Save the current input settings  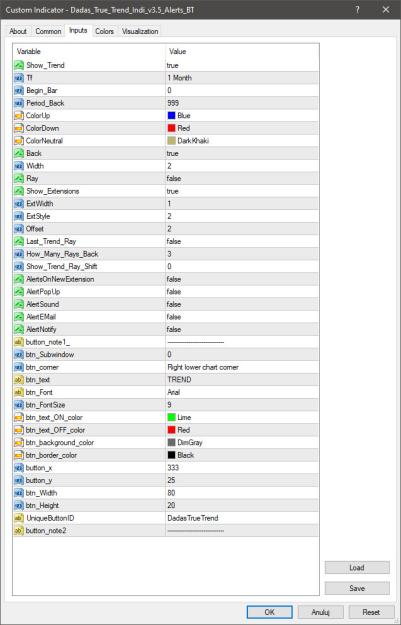357,588
